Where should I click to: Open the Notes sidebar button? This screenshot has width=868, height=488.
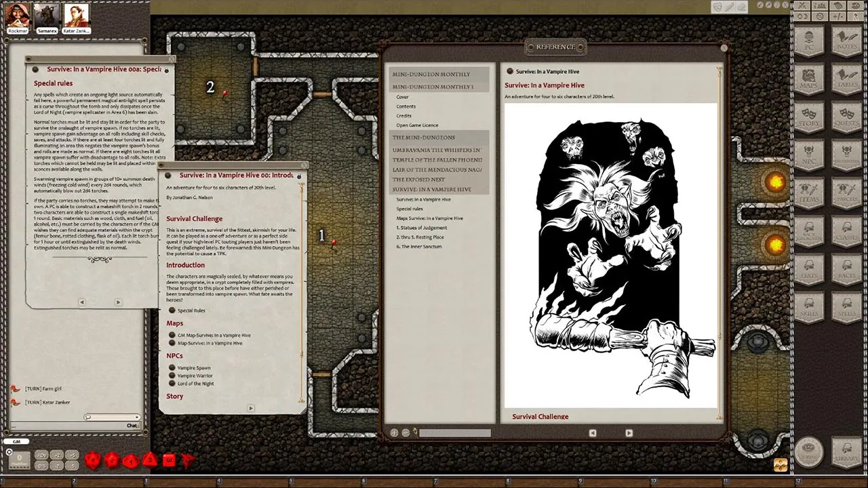[x=846, y=43]
